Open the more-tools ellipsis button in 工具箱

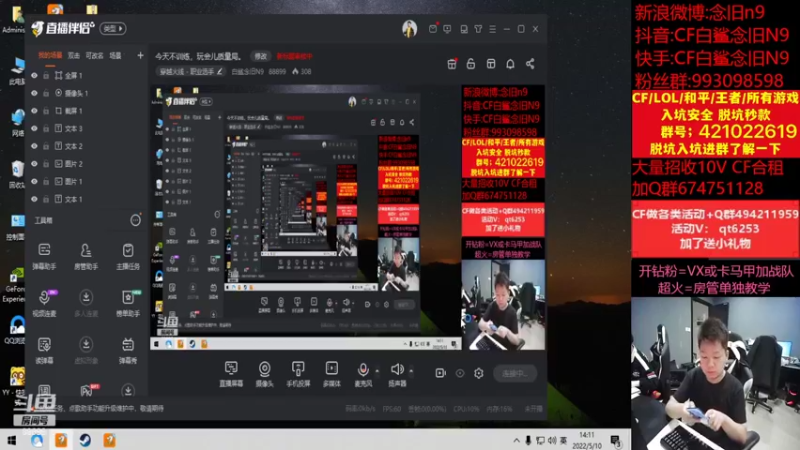pos(135,220)
